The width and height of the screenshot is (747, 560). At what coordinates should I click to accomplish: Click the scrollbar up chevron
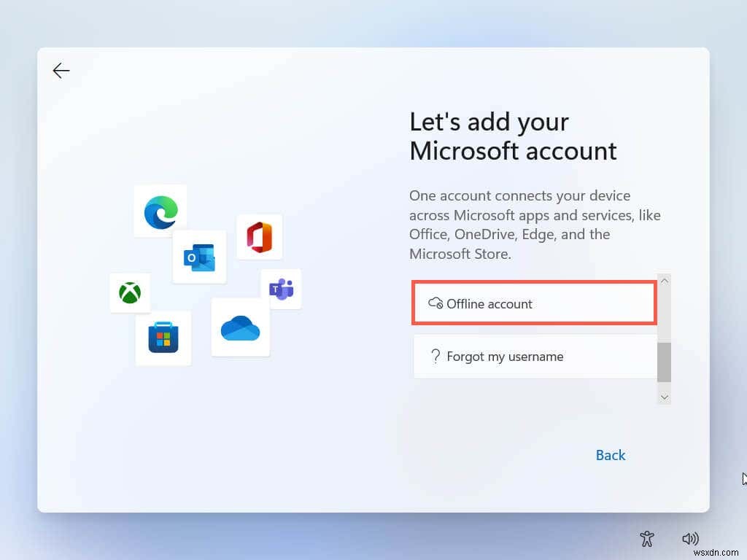(665, 280)
